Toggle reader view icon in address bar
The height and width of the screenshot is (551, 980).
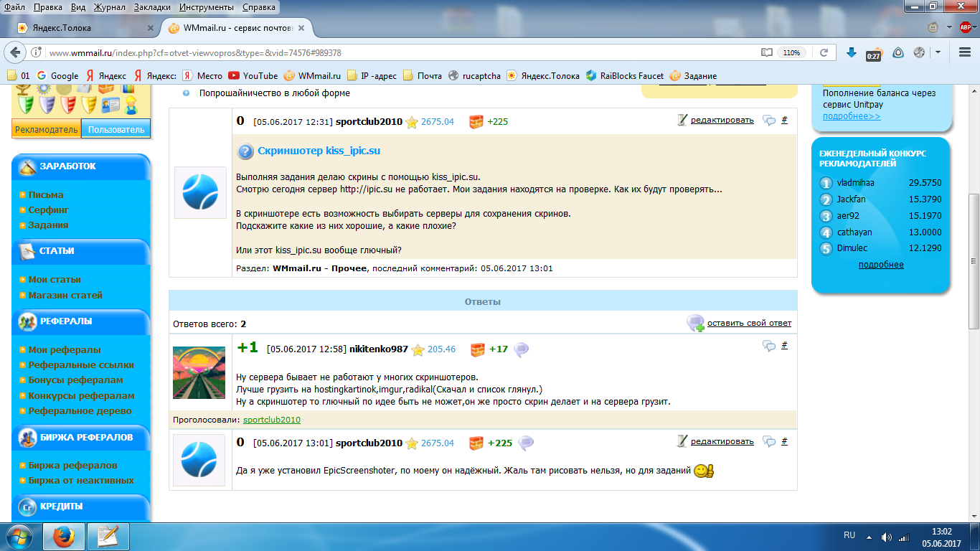pos(767,52)
